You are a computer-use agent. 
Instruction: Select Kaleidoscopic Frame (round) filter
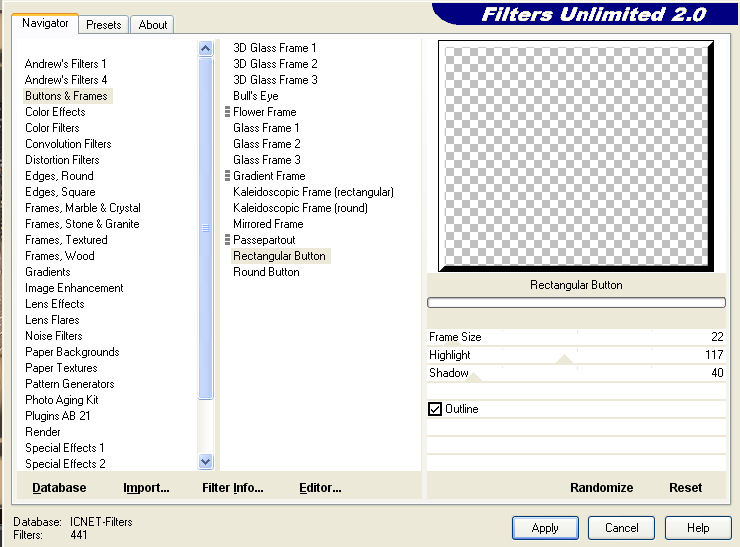(300, 208)
